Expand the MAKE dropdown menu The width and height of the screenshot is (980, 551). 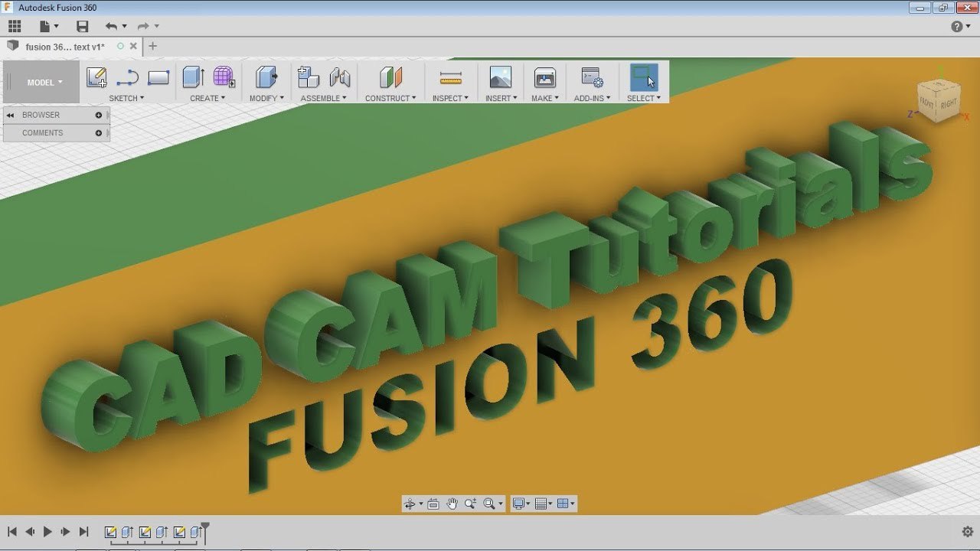click(x=545, y=98)
